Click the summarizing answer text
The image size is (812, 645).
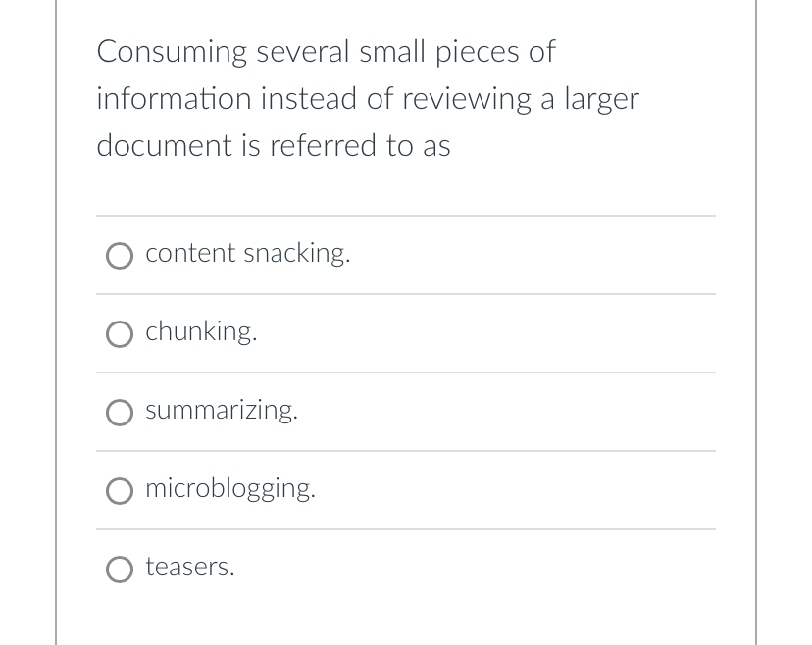coord(222,410)
